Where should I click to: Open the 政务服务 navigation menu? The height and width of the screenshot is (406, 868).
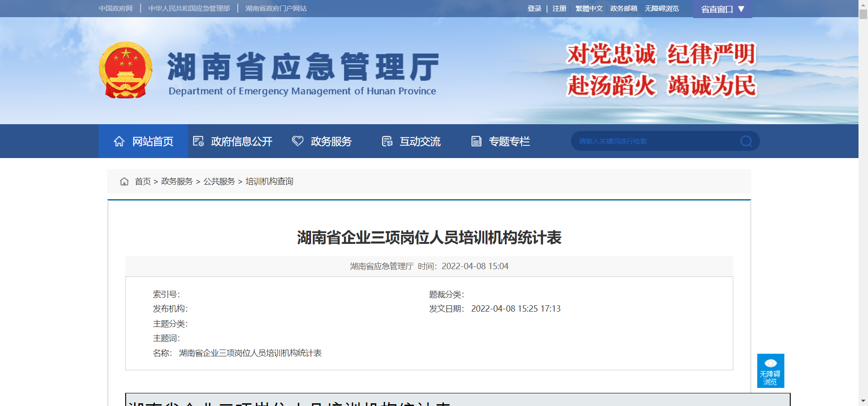331,141
